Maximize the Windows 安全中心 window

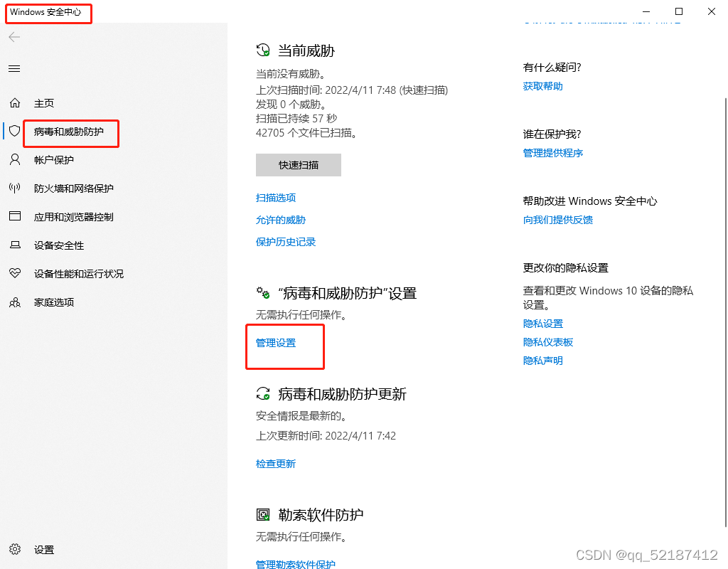coord(679,11)
